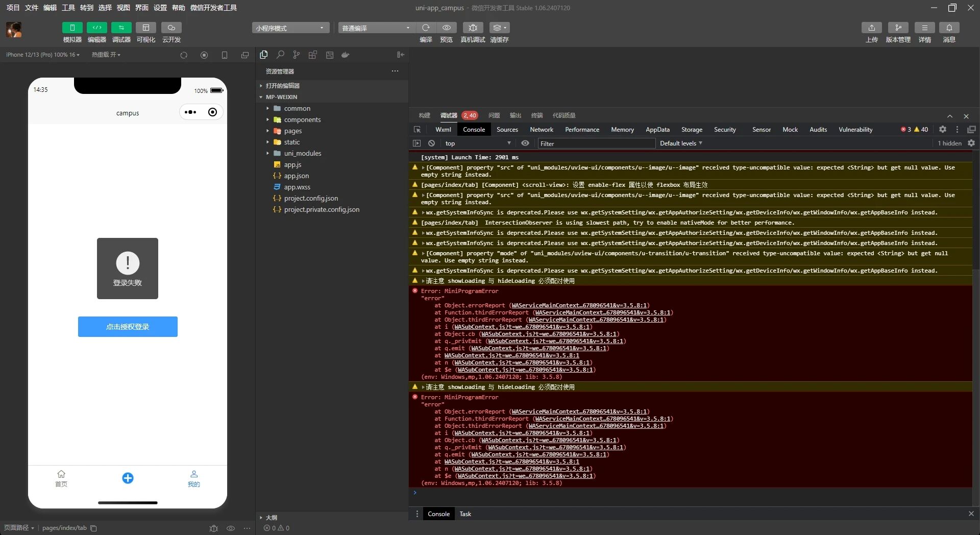Toggle the simulator device frame icon
This screenshot has height=535, width=980.
pos(225,55)
